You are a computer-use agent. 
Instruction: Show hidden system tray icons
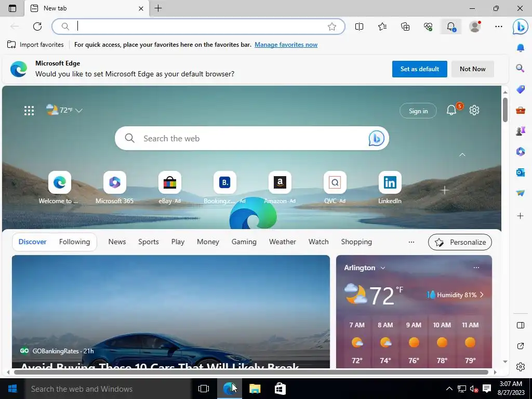(x=449, y=389)
